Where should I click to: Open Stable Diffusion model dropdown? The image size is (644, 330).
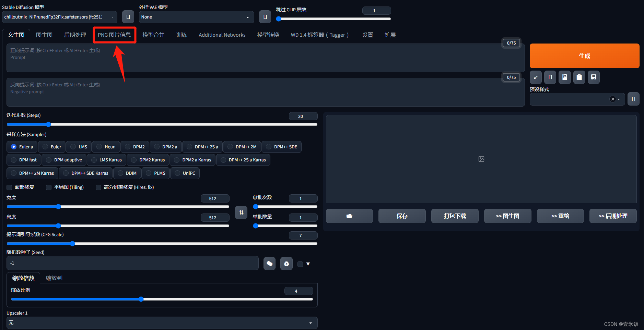(60, 17)
